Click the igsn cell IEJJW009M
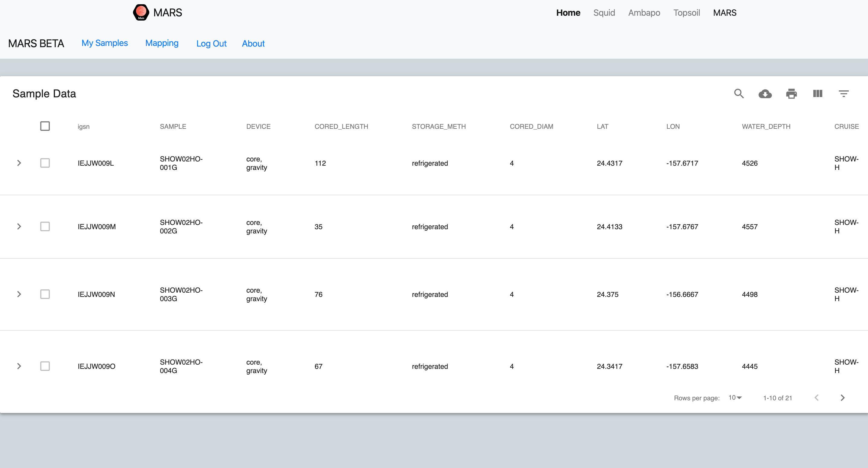This screenshot has height=468, width=868. pyautogui.click(x=97, y=226)
